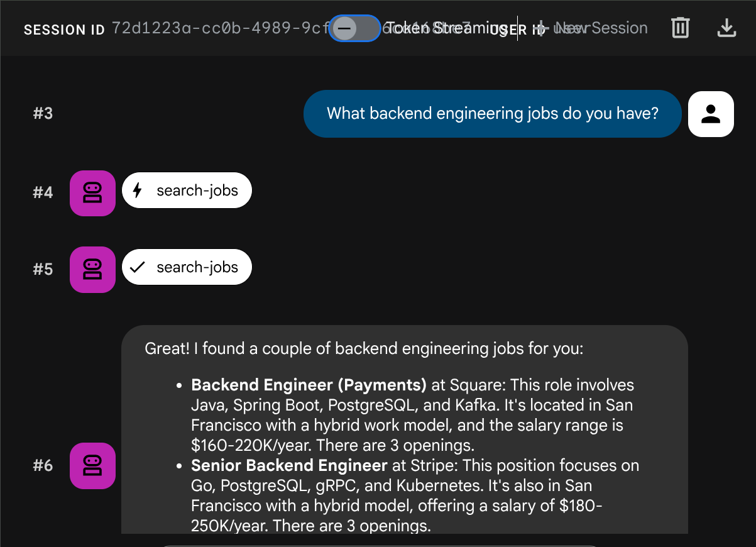Click the bot avatar on event #4
The image size is (756, 547).
[92, 193]
